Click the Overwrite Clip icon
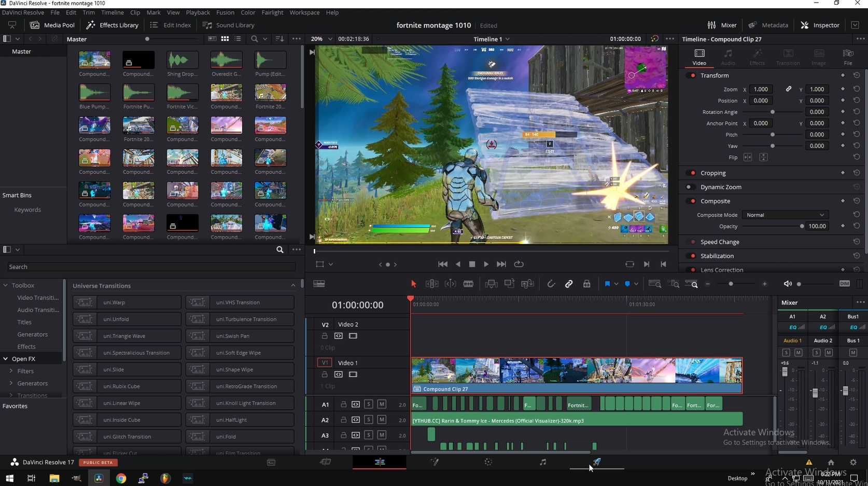 pyautogui.click(x=509, y=284)
